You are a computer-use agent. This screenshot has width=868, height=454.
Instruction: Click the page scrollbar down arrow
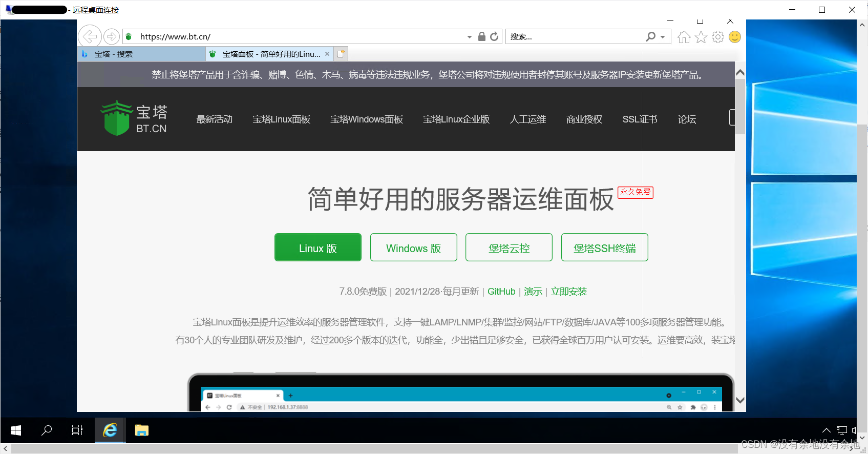pos(740,400)
